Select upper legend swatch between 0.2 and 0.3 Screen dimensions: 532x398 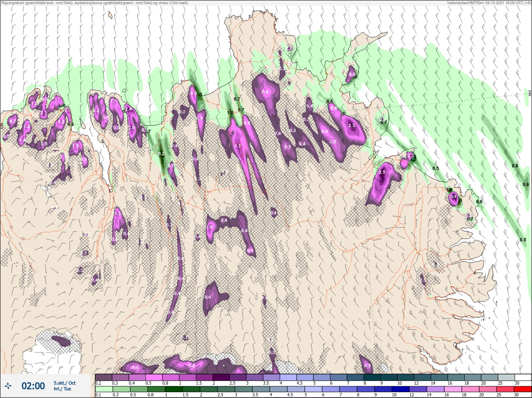103,377
